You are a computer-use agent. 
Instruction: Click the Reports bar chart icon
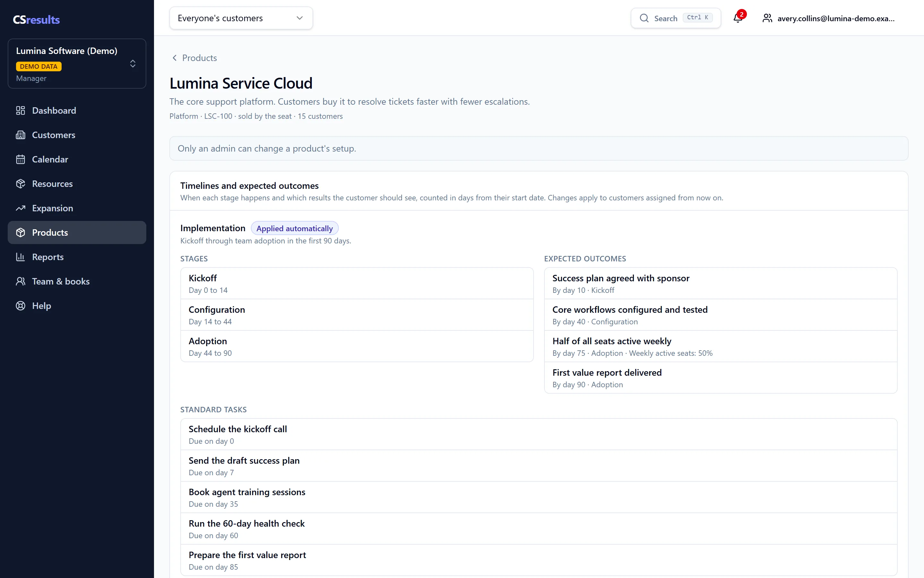pos(21,257)
